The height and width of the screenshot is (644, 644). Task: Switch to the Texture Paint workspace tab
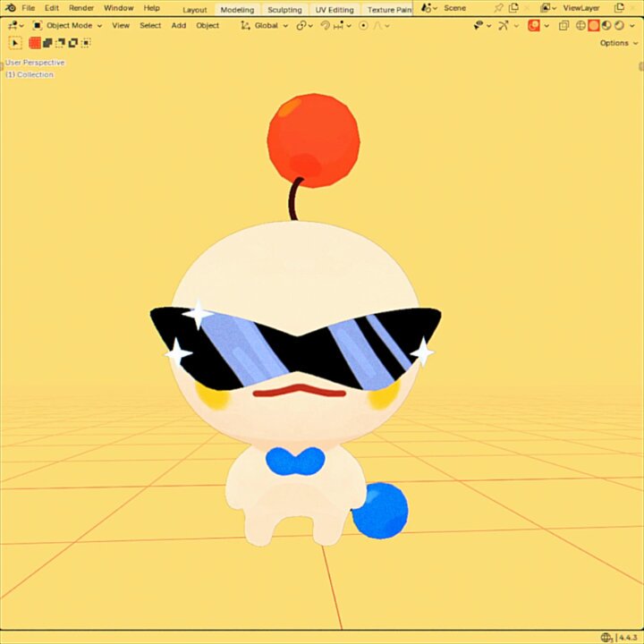[388, 10]
